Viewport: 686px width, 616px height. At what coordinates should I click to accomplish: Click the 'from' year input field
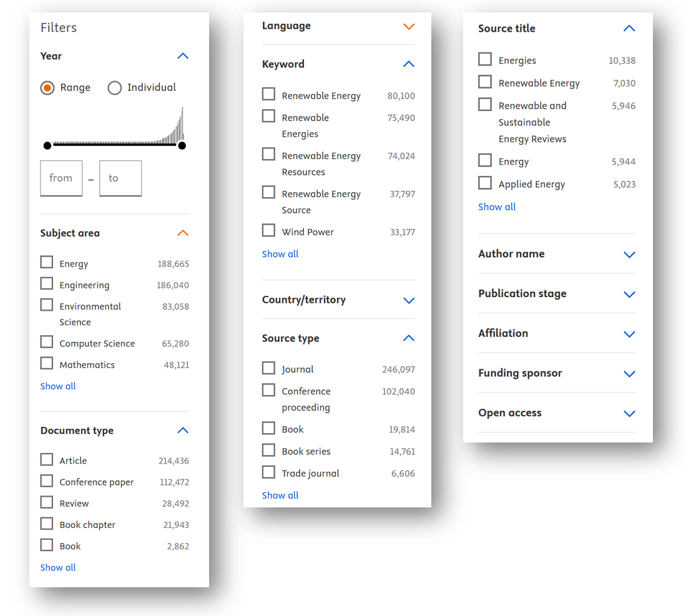point(61,178)
